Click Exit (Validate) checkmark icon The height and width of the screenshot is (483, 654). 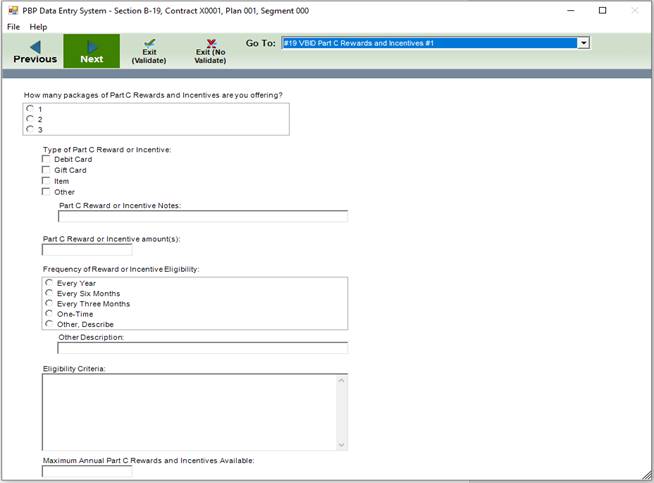coord(150,43)
